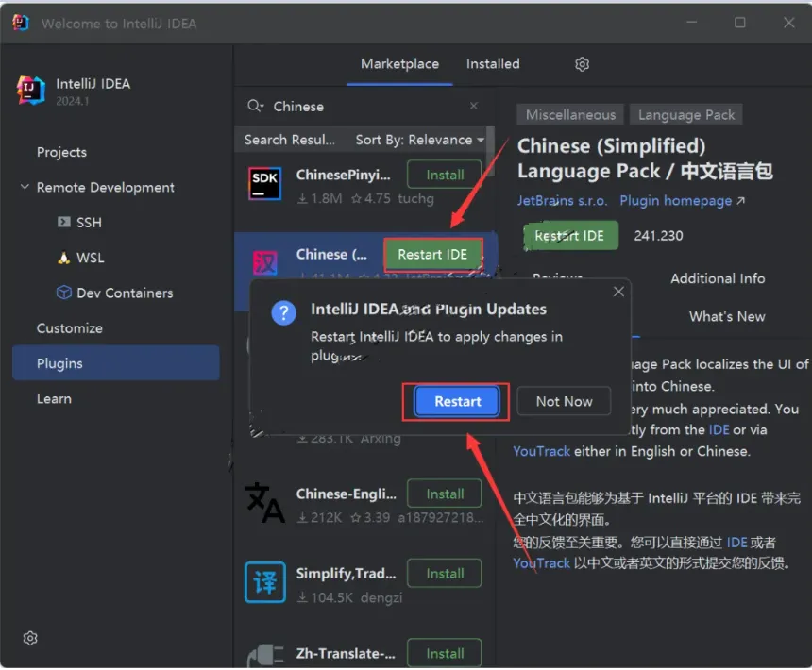
Task: Click the dengzi author name
Action: (381, 598)
